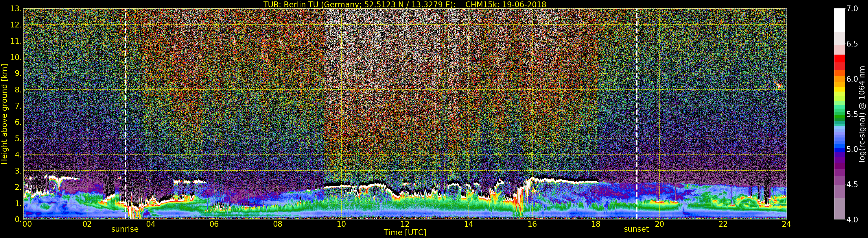
Task: Click the '5.5' colorbar tick label
Action: coord(852,114)
